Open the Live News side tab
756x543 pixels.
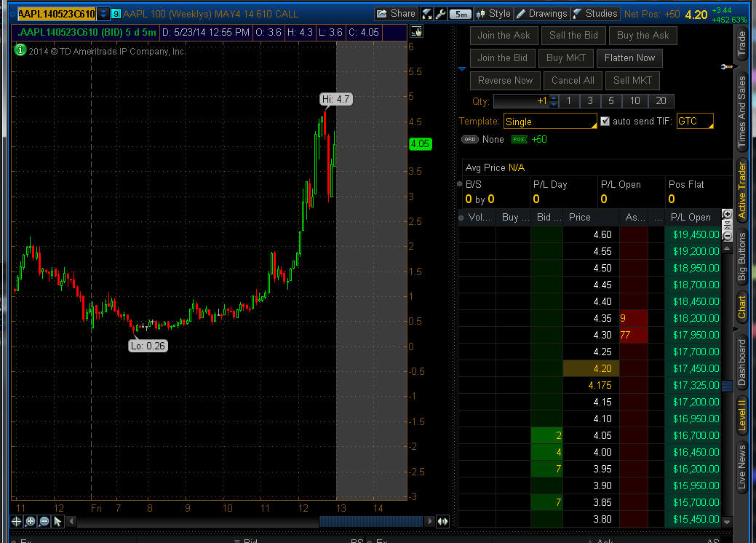pyautogui.click(x=741, y=467)
